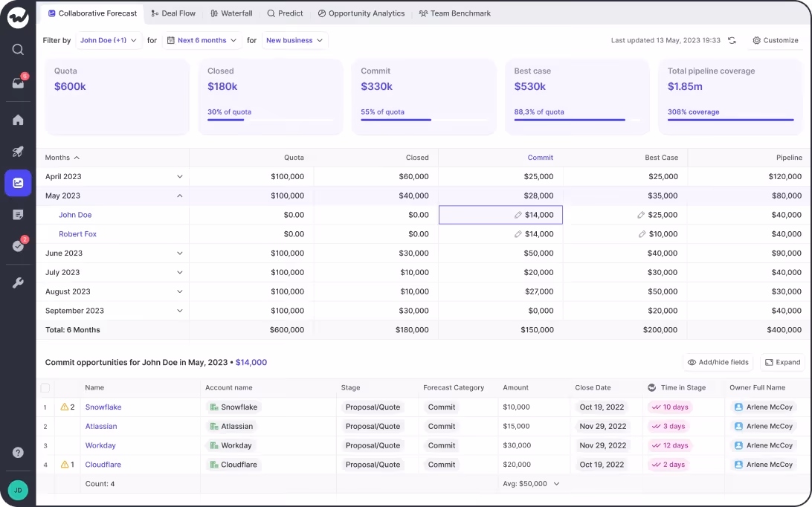Select the rocket icon in the sidebar
This screenshot has width=812, height=507.
pyautogui.click(x=18, y=151)
